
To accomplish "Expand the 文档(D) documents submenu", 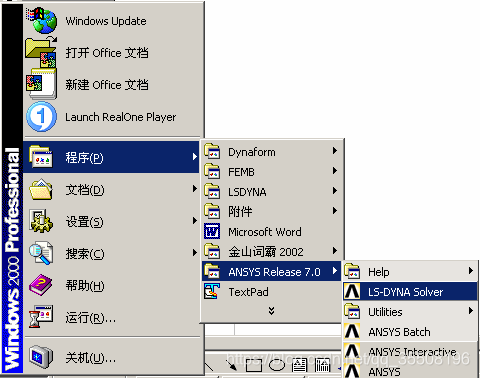I will click(111, 189).
